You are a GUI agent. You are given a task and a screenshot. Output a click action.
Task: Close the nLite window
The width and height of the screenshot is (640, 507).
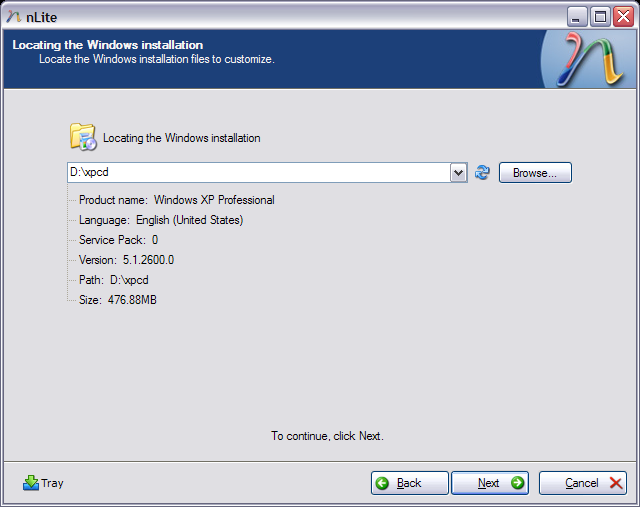click(x=623, y=17)
